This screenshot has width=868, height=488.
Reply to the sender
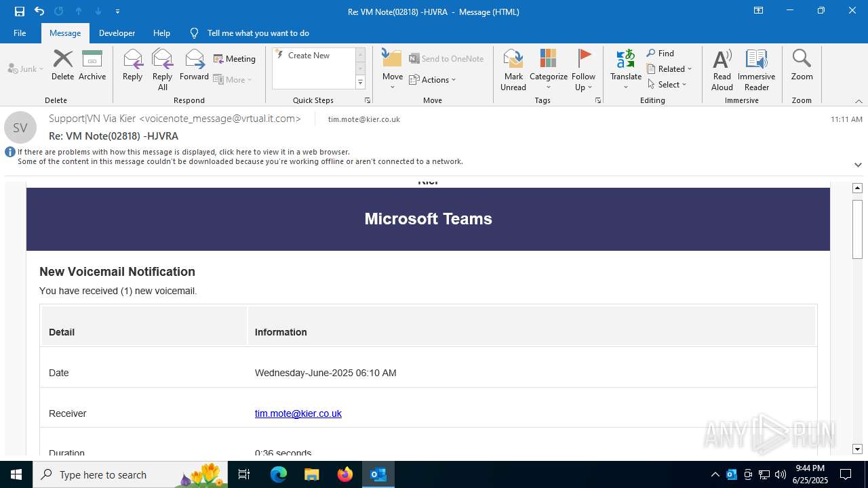click(x=132, y=65)
